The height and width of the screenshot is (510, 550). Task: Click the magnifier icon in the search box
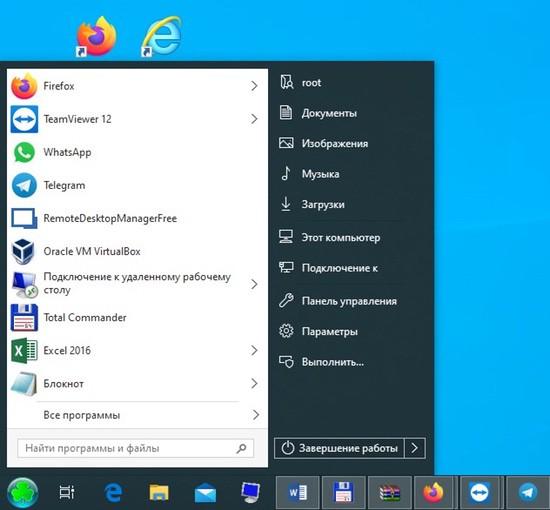[x=241, y=448]
